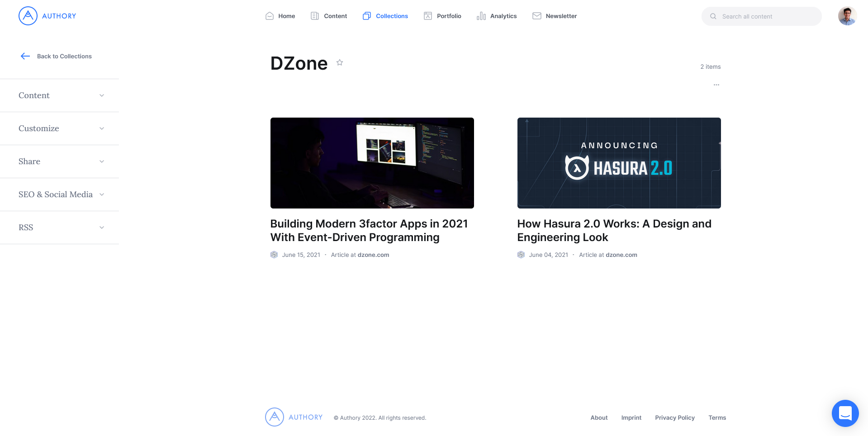Viewport: 868px width, 436px height.
Task: Open the Terms footer link
Action: 717,417
